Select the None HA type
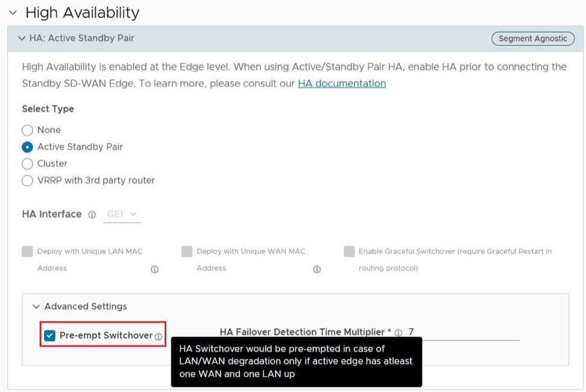586x392 pixels. (x=27, y=130)
